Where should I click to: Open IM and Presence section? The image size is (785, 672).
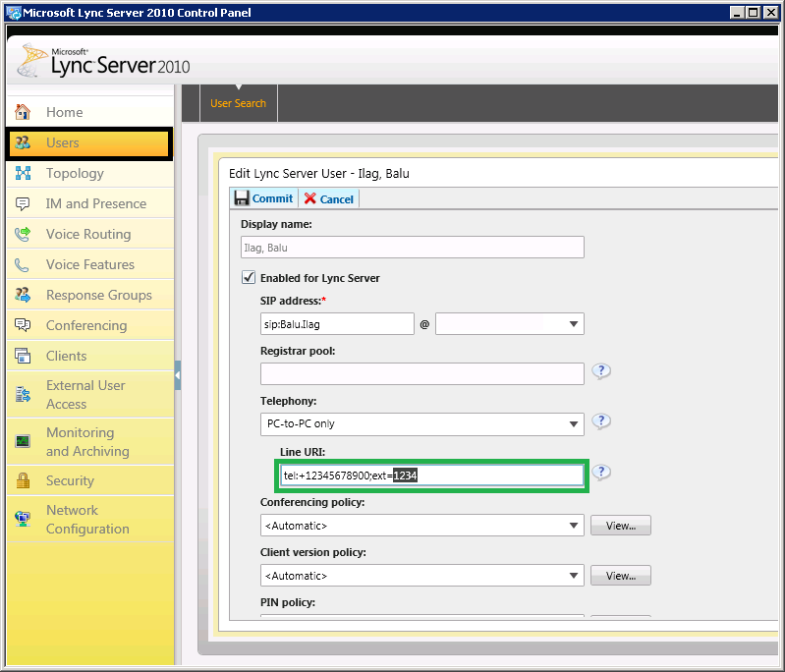[90, 203]
